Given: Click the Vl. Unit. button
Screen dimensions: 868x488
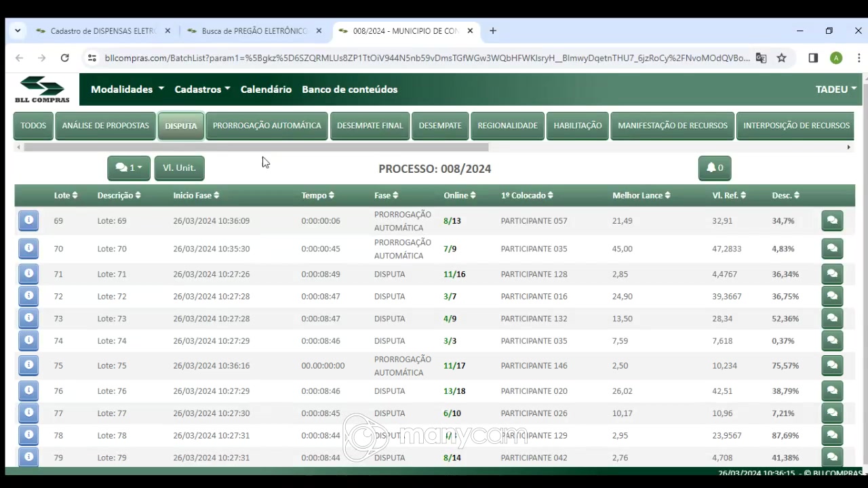Looking at the screenshot, I should coord(179,168).
